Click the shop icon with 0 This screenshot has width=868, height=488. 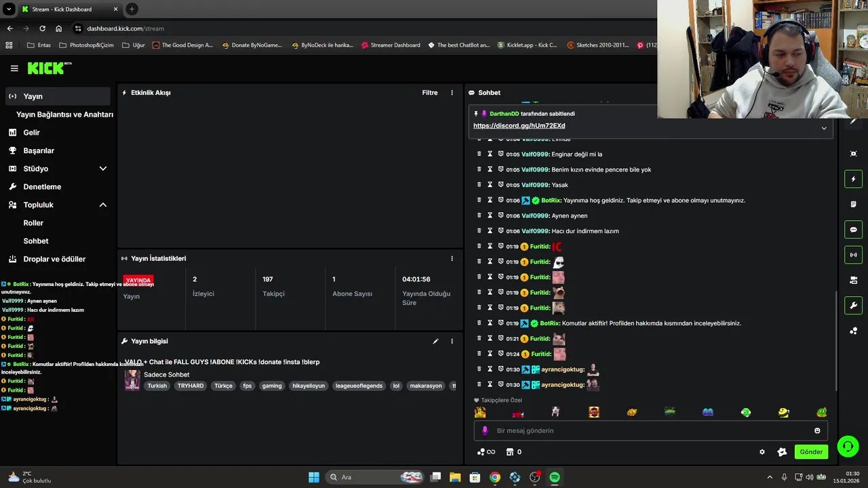[513, 452]
